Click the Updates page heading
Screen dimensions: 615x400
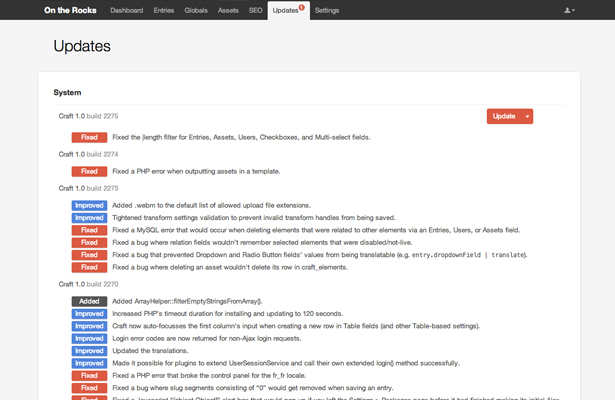(x=82, y=46)
